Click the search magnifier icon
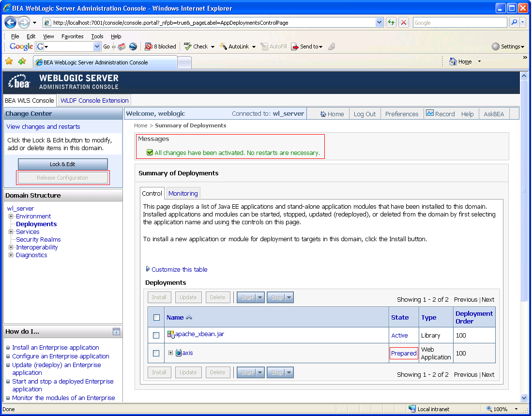The image size is (532, 416). coord(515,22)
